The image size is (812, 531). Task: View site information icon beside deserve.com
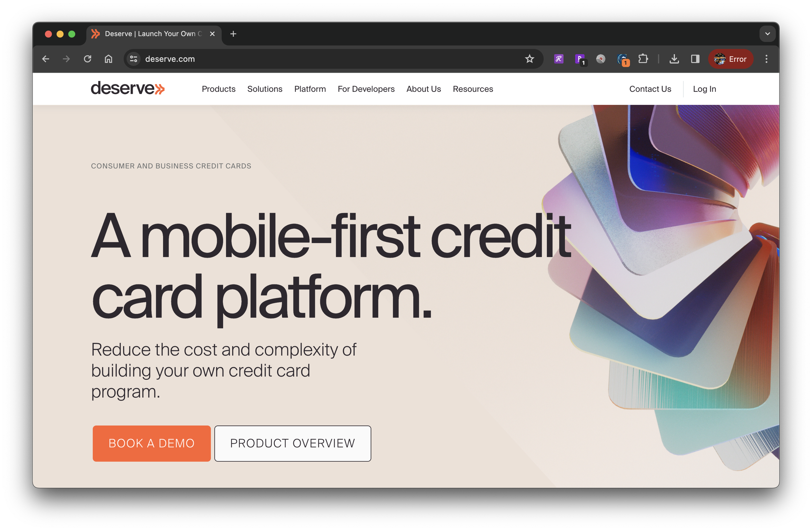click(133, 59)
